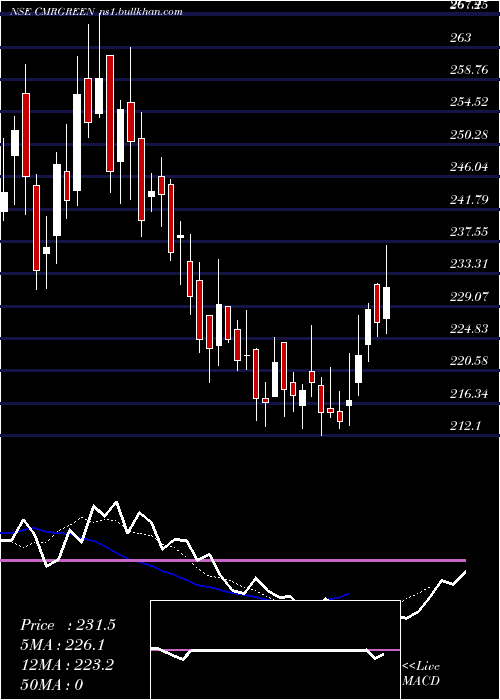Click the 258.76 price axis label
The width and height of the screenshot is (500, 700).
click(x=469, y=70)
